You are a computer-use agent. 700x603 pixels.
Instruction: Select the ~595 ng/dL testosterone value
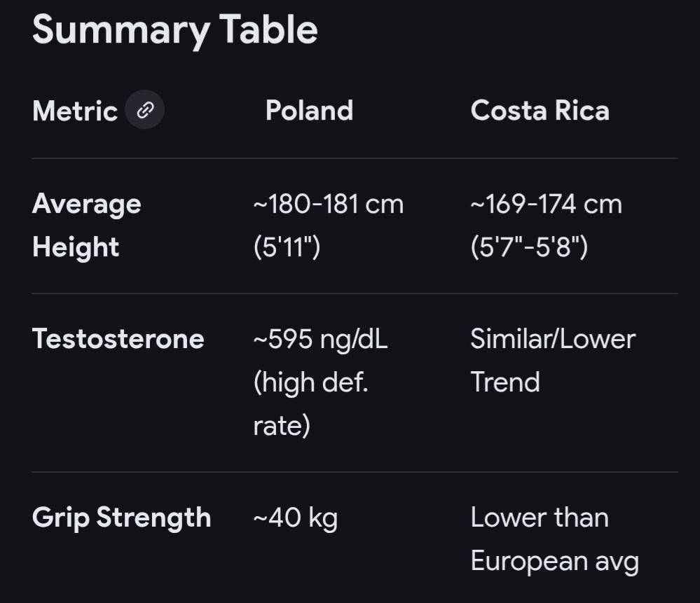[x=320, y=339]
